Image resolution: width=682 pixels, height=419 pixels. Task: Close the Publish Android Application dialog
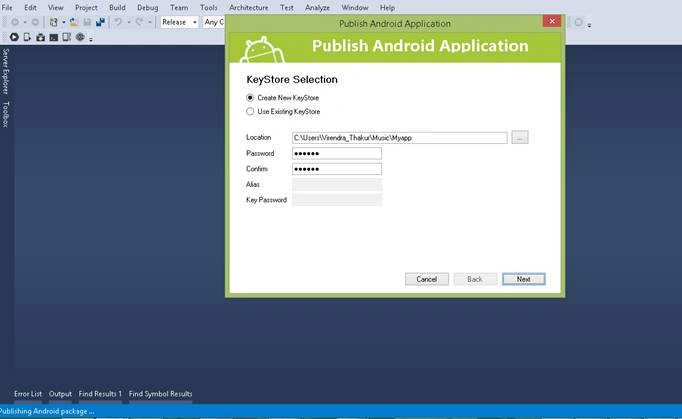click(552, 21)
